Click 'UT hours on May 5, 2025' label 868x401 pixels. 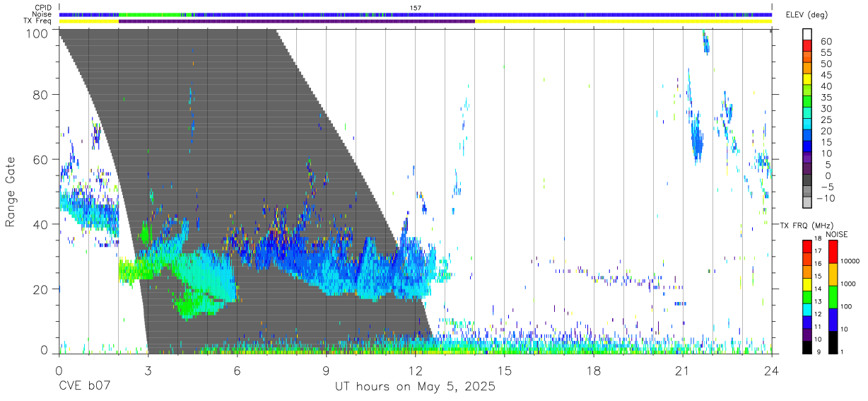click(x=416, y=387)
